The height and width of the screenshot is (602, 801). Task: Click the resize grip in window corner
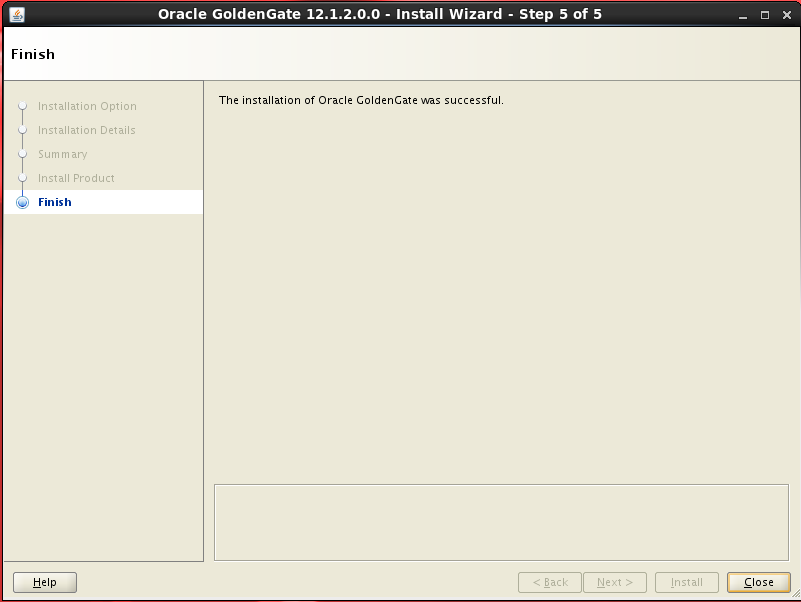pyautogui.click(x=795, y=595)
